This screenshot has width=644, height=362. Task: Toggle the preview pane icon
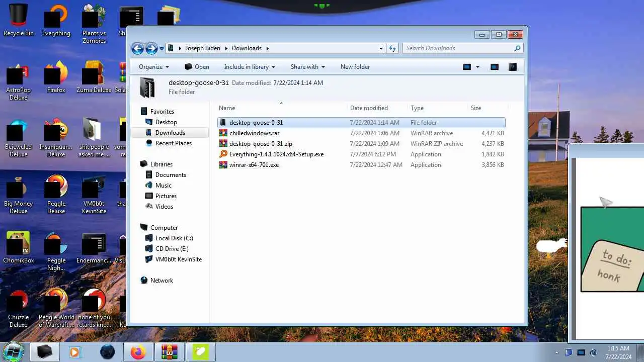(495, 67)
